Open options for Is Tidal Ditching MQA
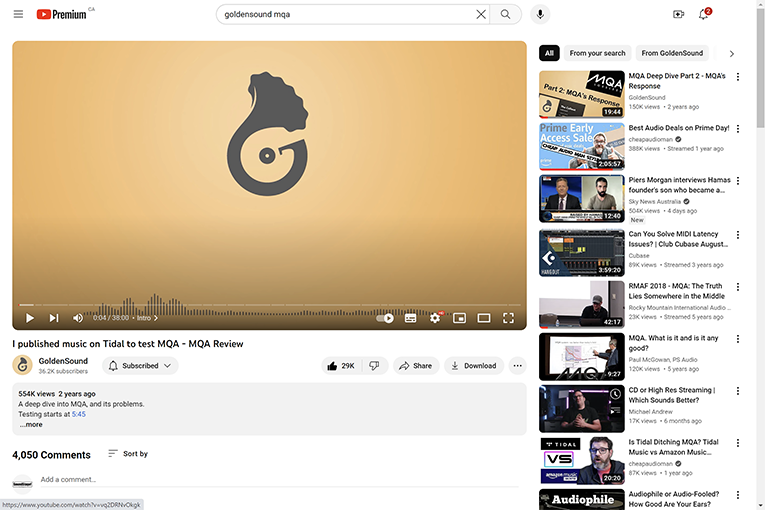 pos(738,443)
